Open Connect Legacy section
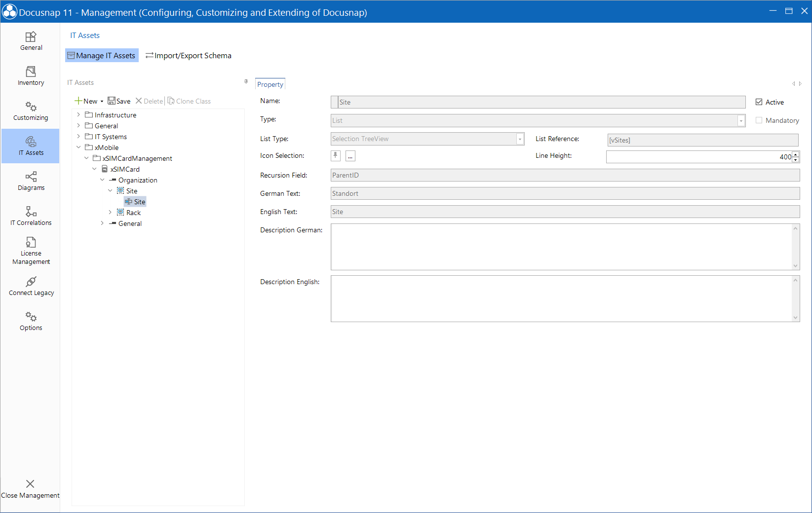The height and width of the screenshot is (513, 812). [31, 286]
